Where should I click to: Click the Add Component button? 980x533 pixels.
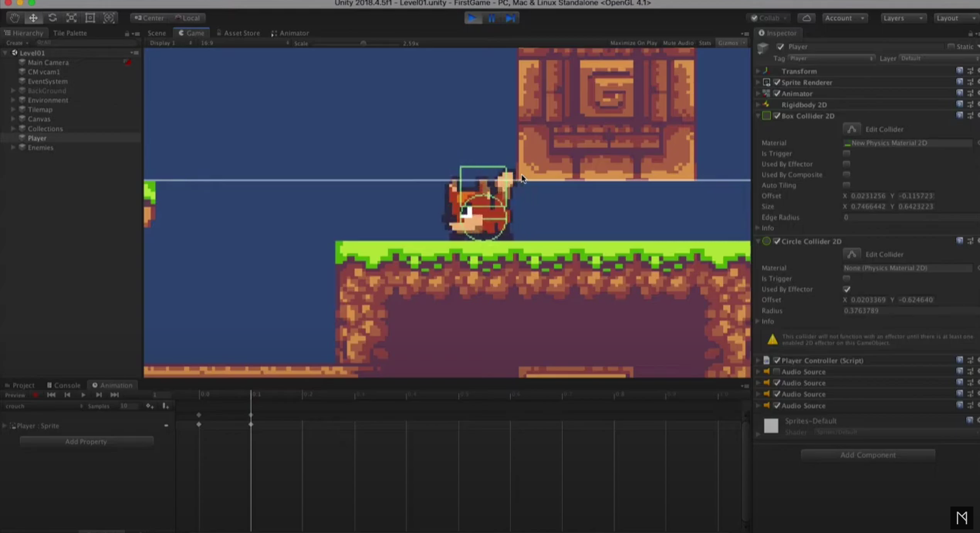pos(868,455)
